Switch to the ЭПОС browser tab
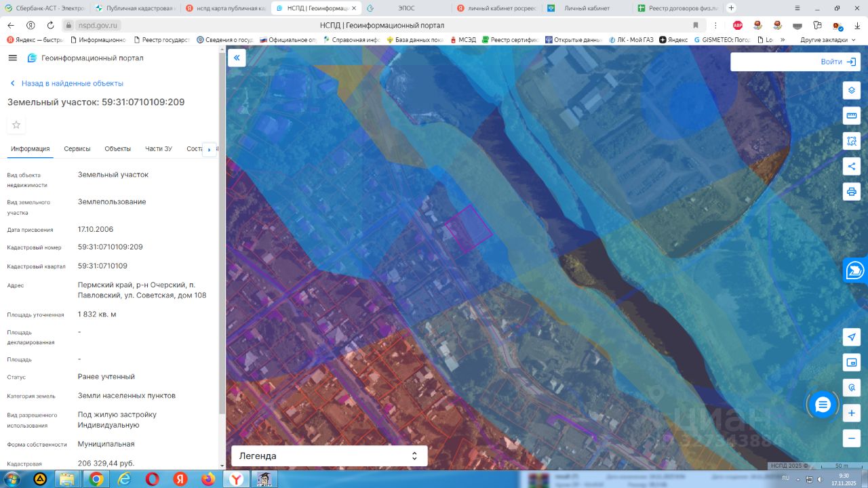Screen dimensions: 868x488 point(406,8)
